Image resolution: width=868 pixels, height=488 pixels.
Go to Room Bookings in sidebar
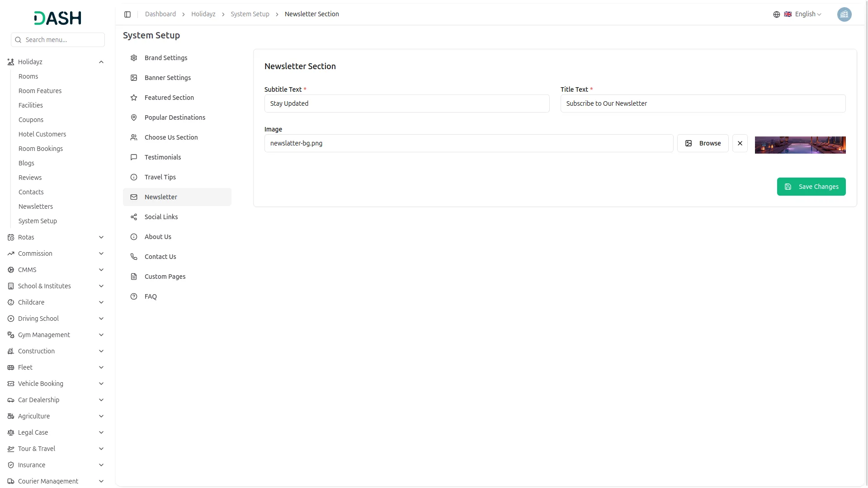[41, 149]
